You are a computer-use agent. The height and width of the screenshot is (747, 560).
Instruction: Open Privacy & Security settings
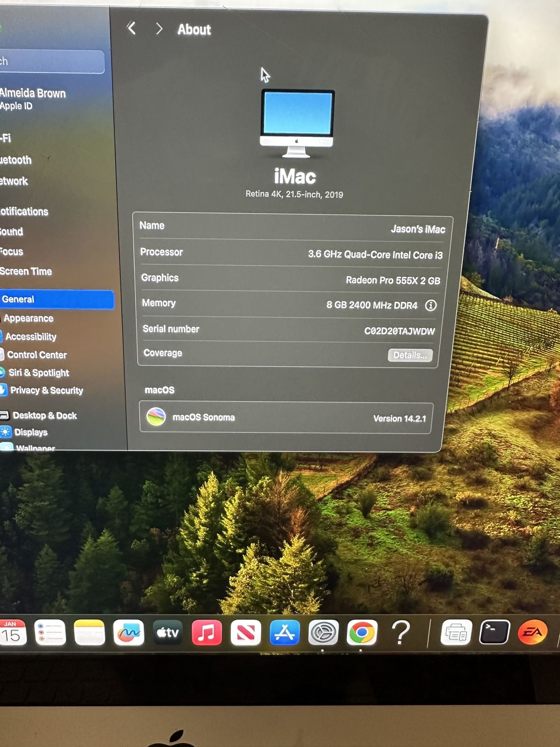click(46, 390)
